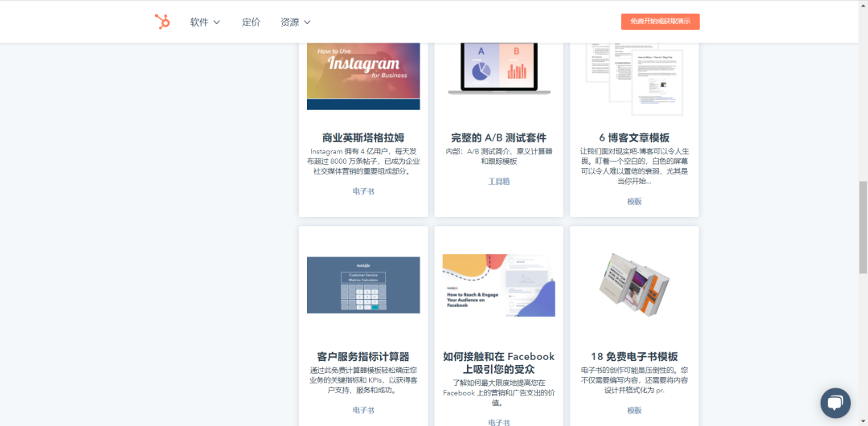Select the 客户服务指标计算器 title
This screenshot has height=426, width=868.
pos(363,357)
